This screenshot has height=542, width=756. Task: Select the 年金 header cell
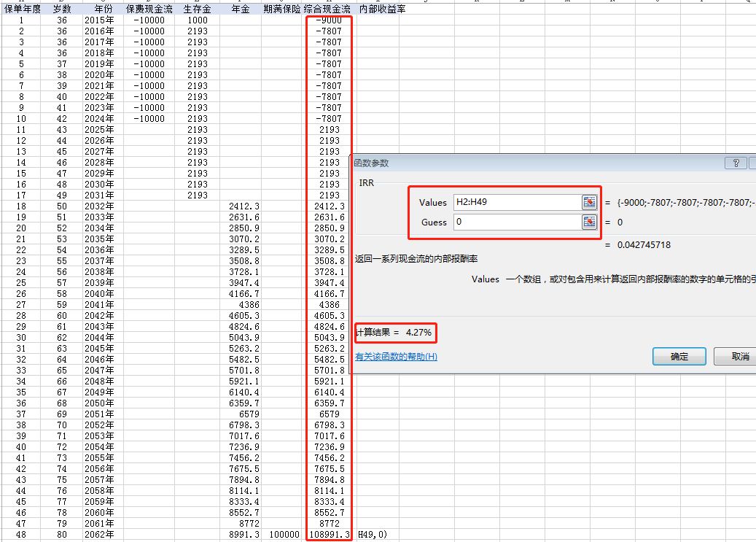pos(241,9)
